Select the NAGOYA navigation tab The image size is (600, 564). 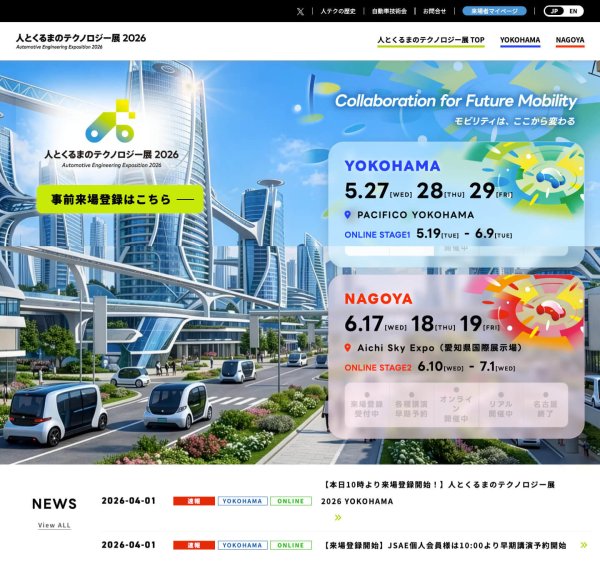pos(570,40)
